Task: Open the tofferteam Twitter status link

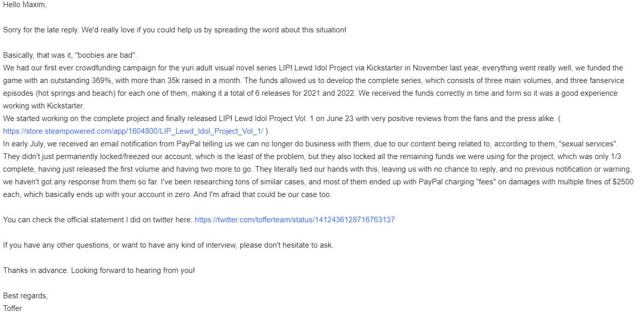Action: click(x=294, y=220)
